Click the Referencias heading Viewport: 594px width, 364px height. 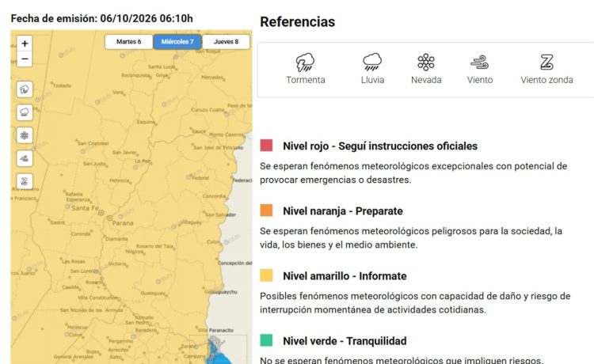[297, 22]
